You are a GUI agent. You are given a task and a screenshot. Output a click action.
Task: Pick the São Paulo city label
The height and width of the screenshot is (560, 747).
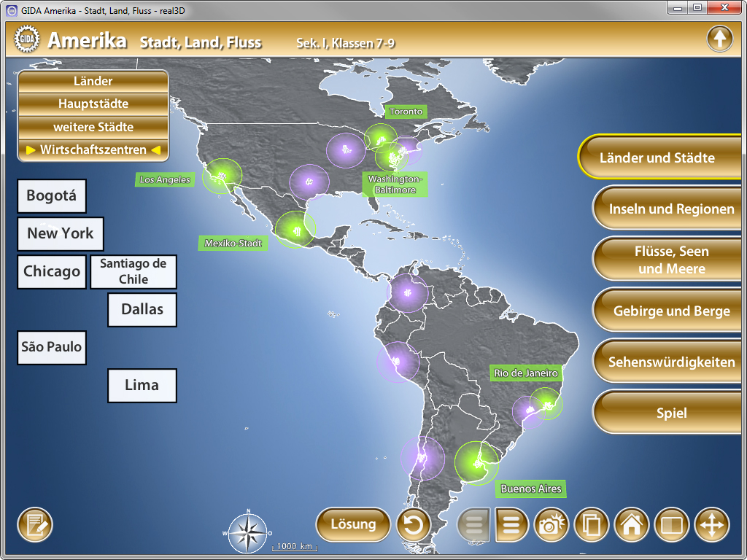coord(52,347)
